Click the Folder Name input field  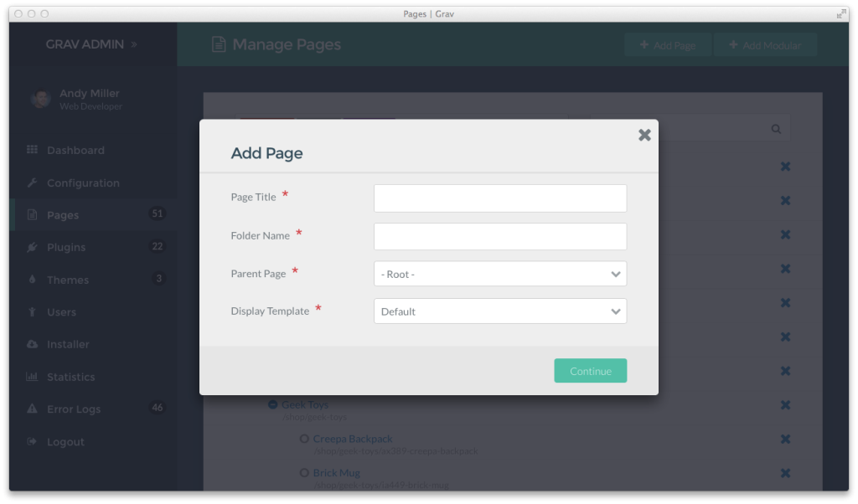click(500, 236)
